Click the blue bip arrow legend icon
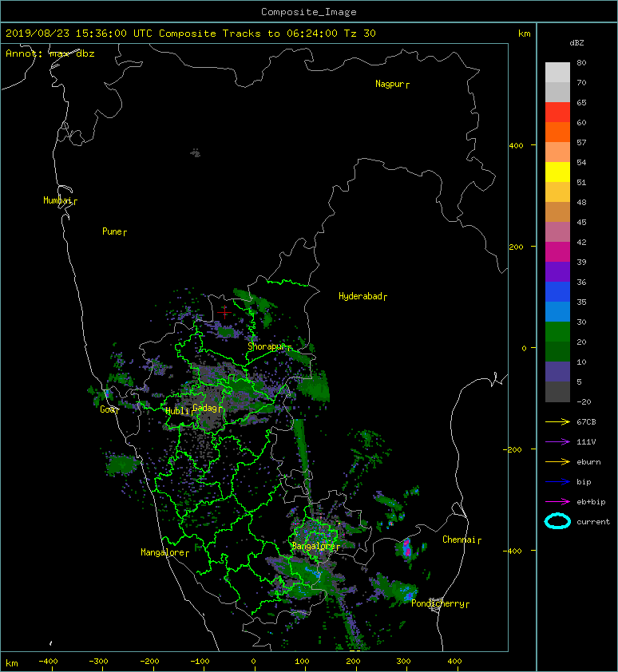The width and height of the screenshot is (618, 672). (557, 482)
